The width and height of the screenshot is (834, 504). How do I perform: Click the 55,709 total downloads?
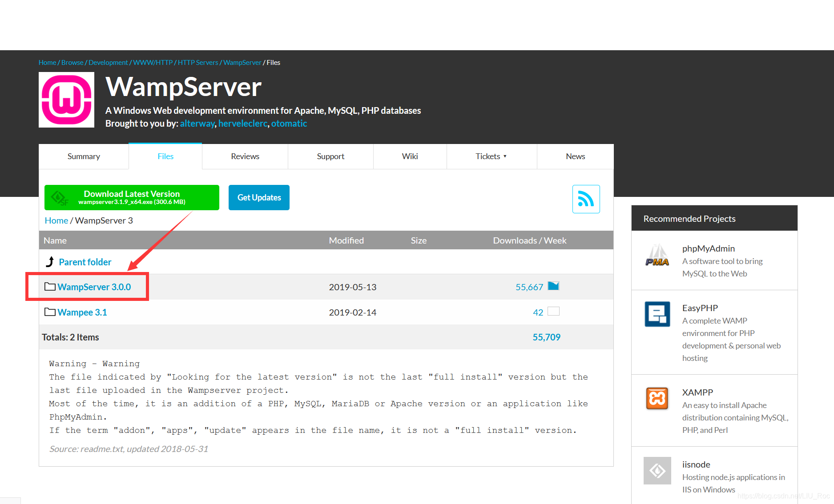547,337
